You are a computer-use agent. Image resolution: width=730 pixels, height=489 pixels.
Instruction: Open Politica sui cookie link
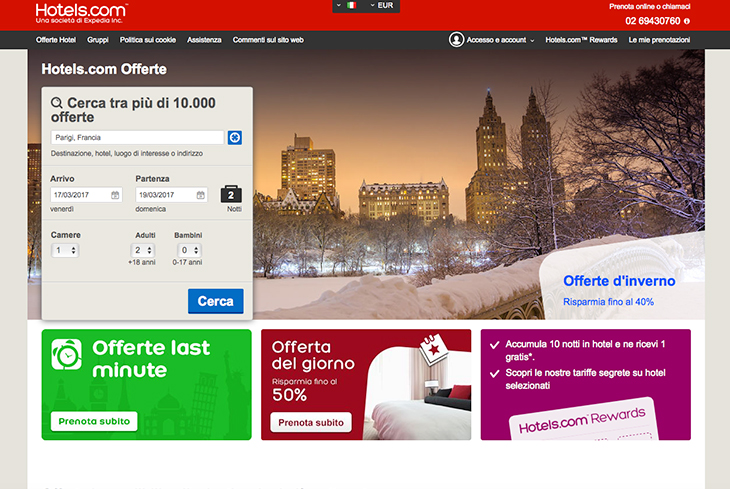point(148,40)
